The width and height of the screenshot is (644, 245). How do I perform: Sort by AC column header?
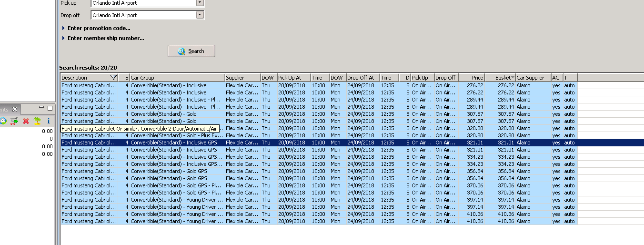557,78
